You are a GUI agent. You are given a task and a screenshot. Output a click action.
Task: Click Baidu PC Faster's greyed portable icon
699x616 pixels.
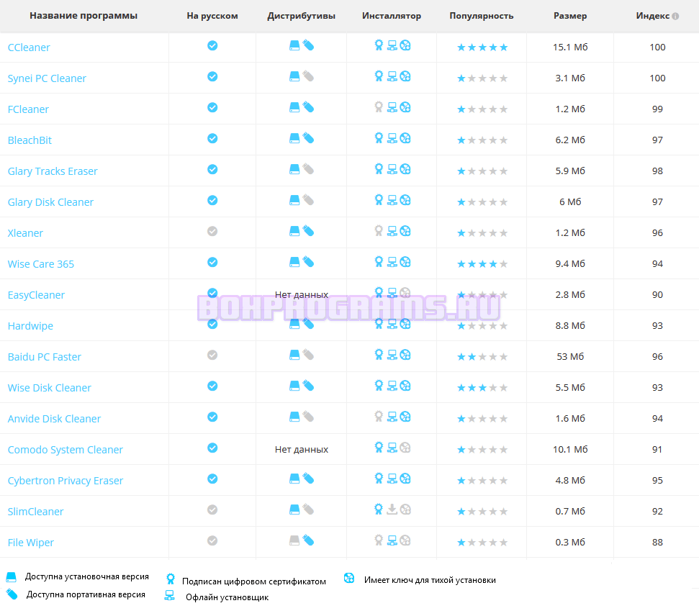308,354
